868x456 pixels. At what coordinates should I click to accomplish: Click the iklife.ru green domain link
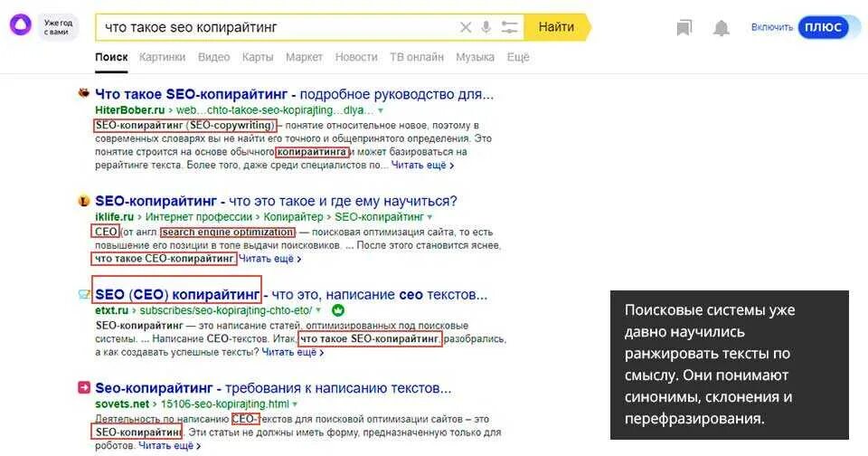[x=115, y=216]
